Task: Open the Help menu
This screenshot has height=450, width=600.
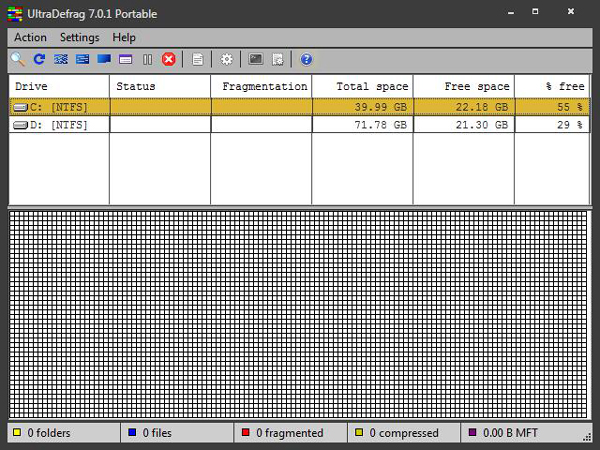Action: click(x=124, y=37)
